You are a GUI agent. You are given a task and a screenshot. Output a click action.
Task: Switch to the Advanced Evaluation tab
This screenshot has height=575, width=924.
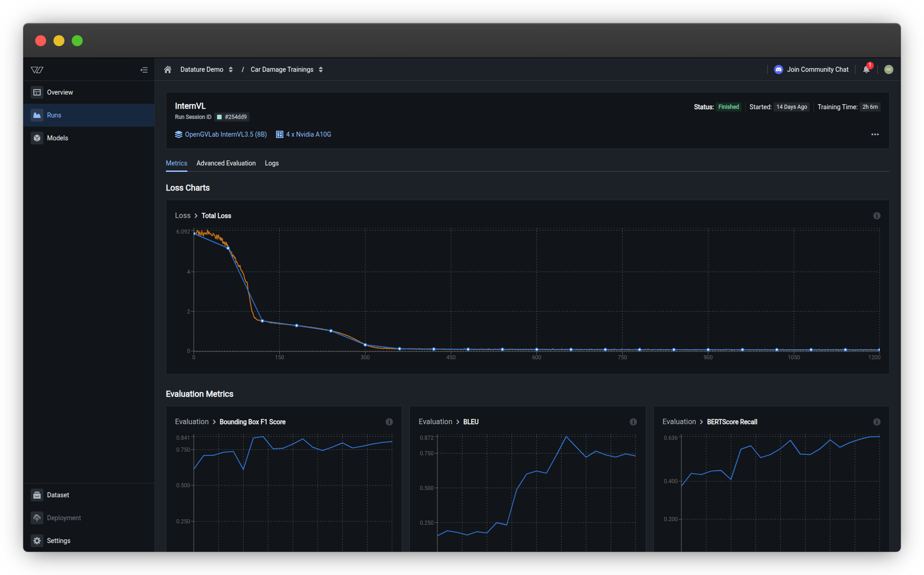pyautogui.click(x=226, y=163)
